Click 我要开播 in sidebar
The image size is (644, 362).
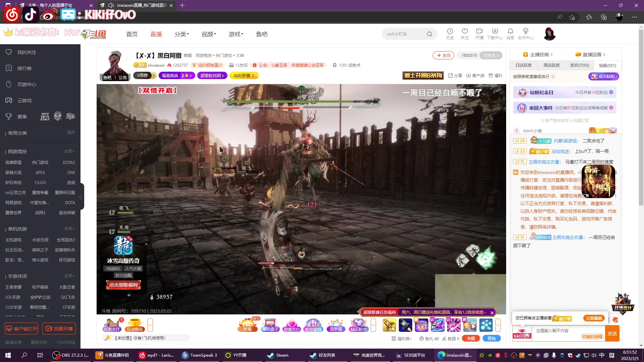coord(59,329)
